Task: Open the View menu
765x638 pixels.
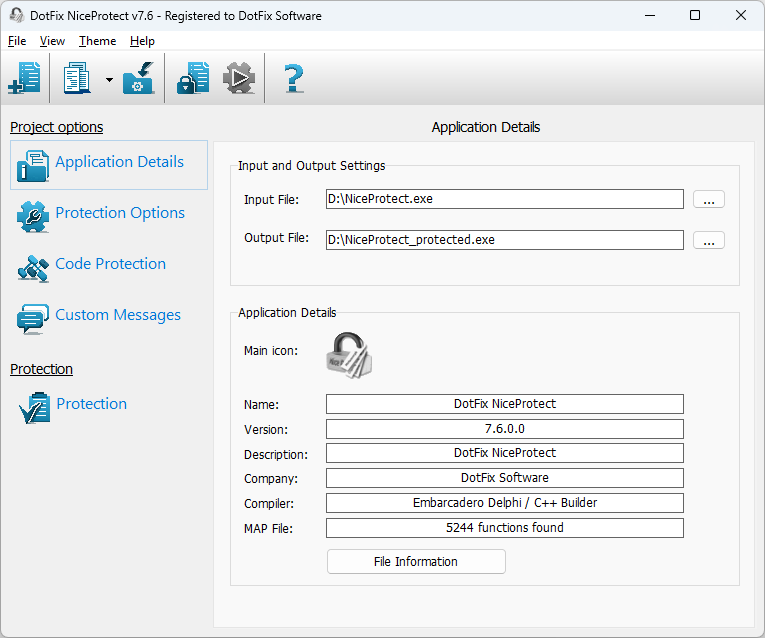Action: (52, 41)
